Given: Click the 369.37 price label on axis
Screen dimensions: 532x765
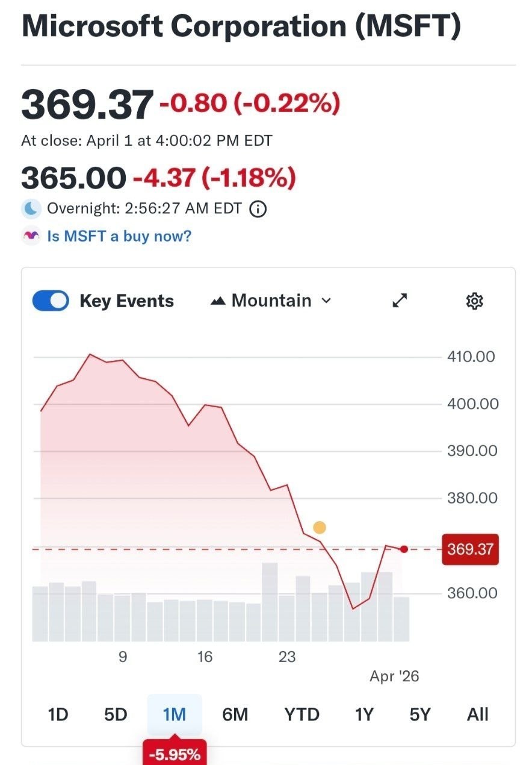Looking at the screenshot, I should [469, 549].
